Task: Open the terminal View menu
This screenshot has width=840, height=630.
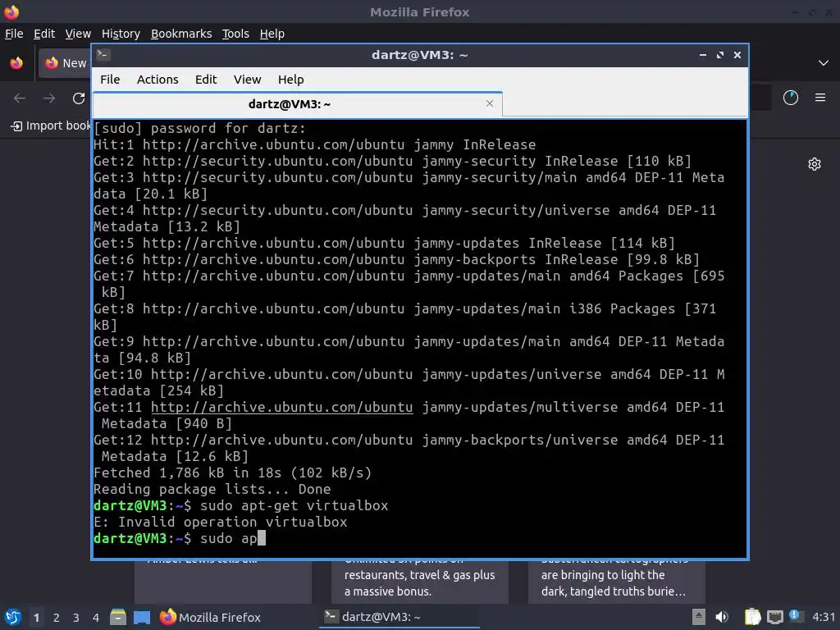Action: pyautogui.click(x=247, y=80)
